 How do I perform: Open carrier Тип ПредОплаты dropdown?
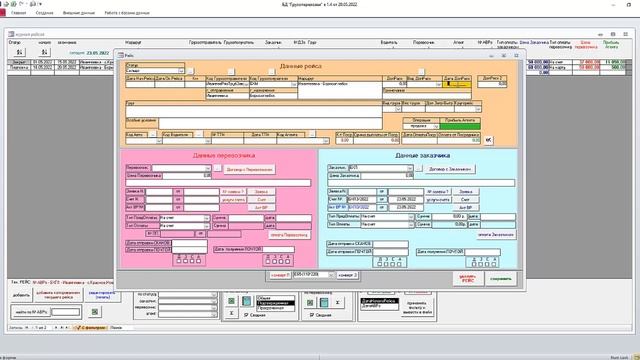(207, 218)
